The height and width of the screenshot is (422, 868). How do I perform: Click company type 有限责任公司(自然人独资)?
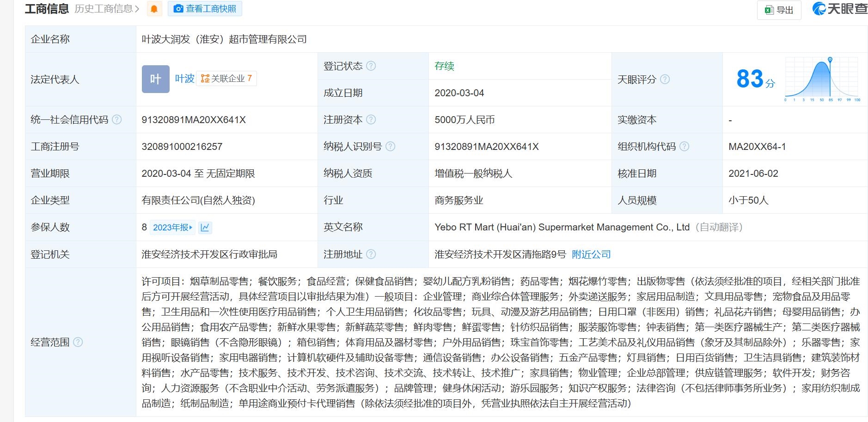tap(198, 200)
